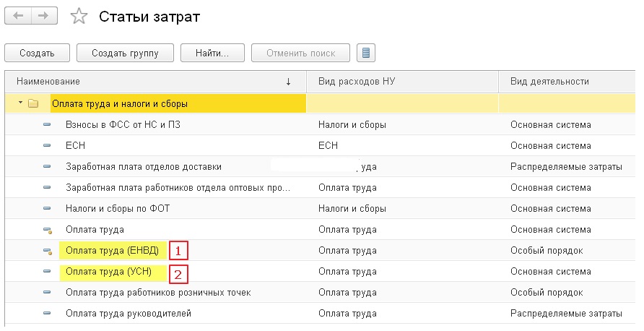
Task: Click ЕСН value in Вид расходов НУ column
Action: coord(328,145)
